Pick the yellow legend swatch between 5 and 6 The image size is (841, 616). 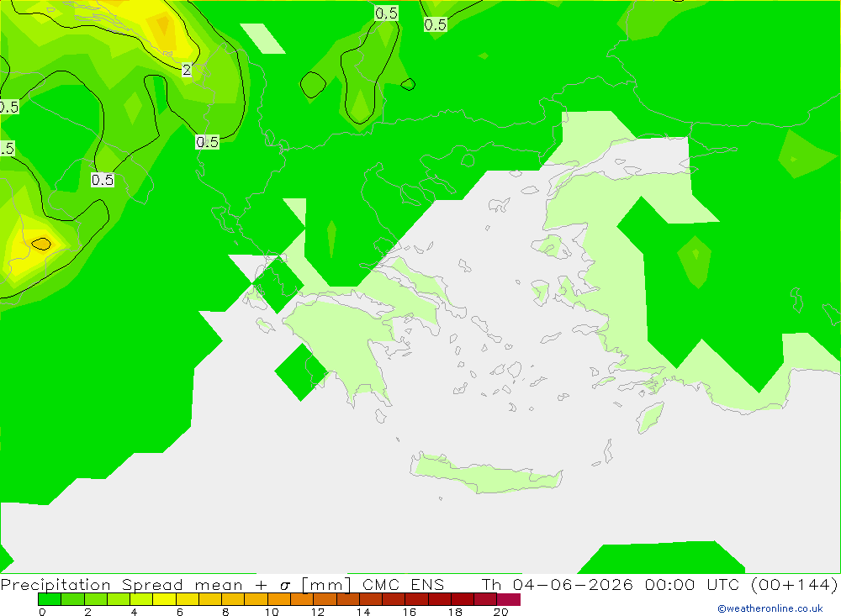pos(164,599)
